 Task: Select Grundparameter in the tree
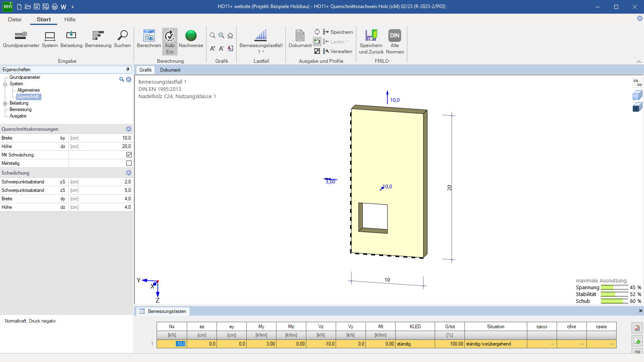click(25, 77)
